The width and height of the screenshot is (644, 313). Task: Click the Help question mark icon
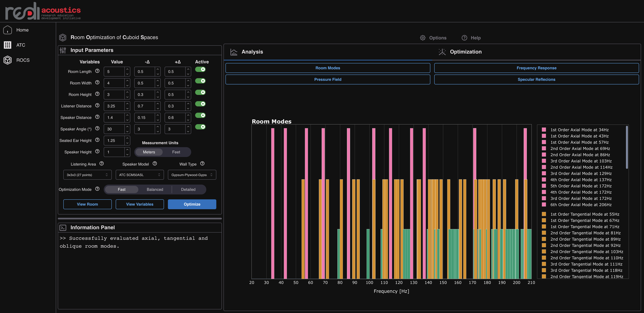click(x=464, y=38)
